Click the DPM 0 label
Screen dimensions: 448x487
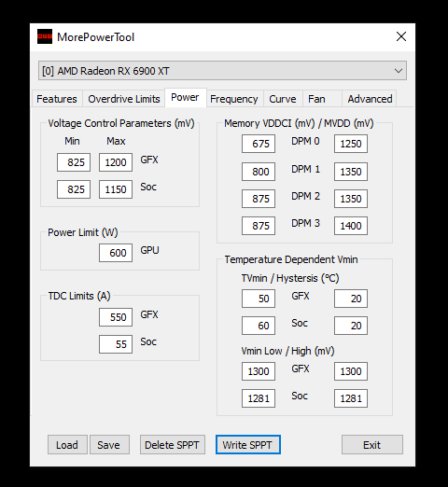pyautogui.click(x=305, y=141)
